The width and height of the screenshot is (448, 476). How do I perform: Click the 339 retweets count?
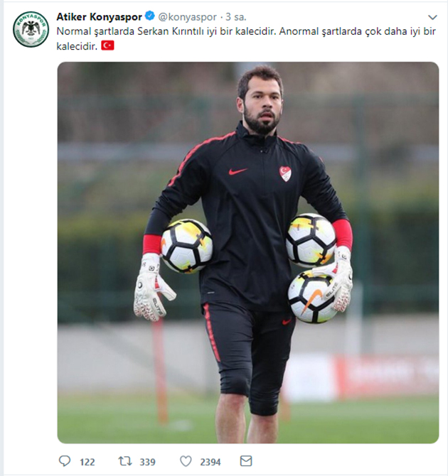(x=147, y=462)
